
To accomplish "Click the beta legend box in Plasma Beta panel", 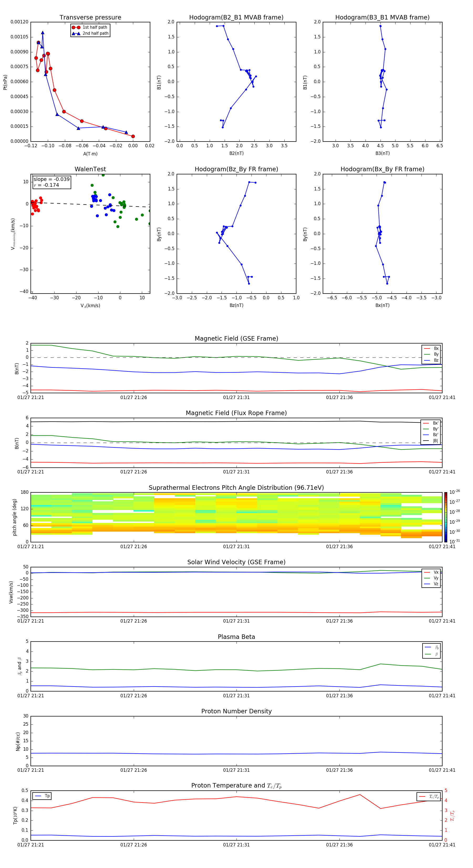I will click(x=431, y=651).
